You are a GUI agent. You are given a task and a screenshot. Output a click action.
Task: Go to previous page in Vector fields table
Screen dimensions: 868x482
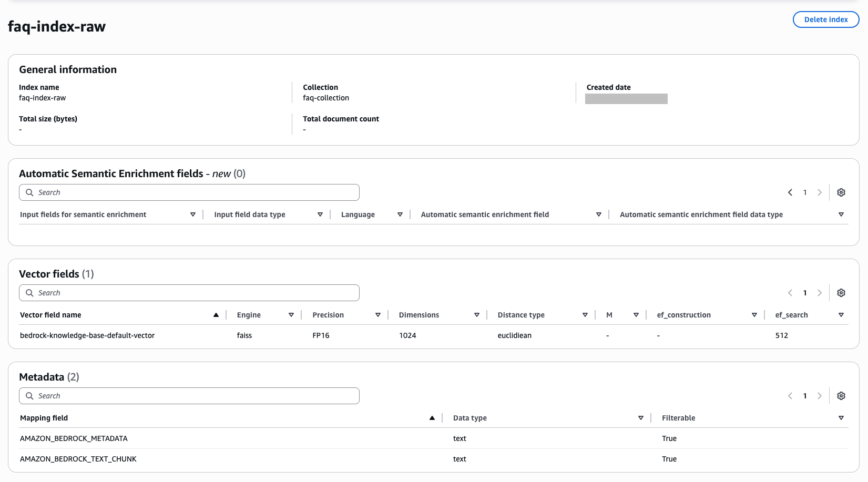pos(790,293)
